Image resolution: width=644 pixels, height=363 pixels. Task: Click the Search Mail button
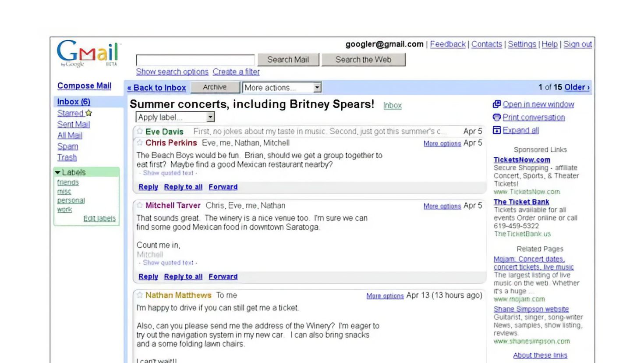[288, 60]
